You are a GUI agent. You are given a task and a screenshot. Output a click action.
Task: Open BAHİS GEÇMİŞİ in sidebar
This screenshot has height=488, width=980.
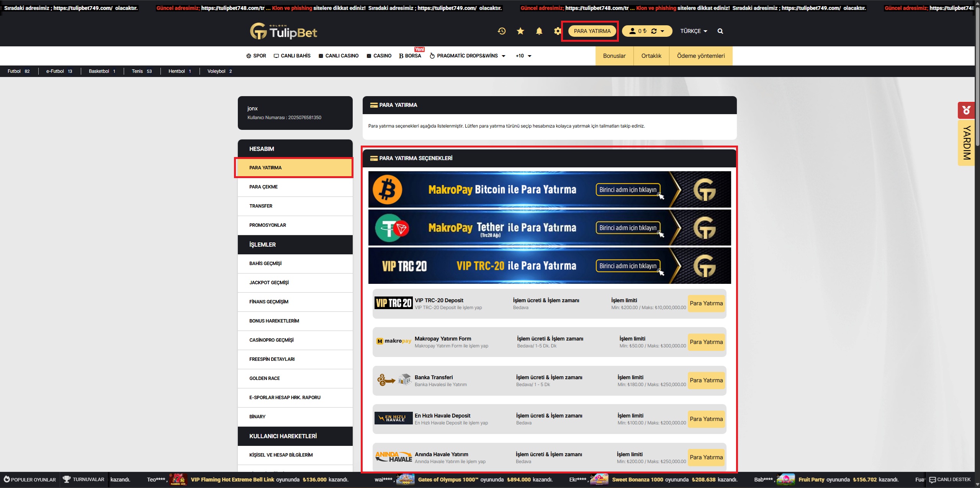click(x=295, y=264)
